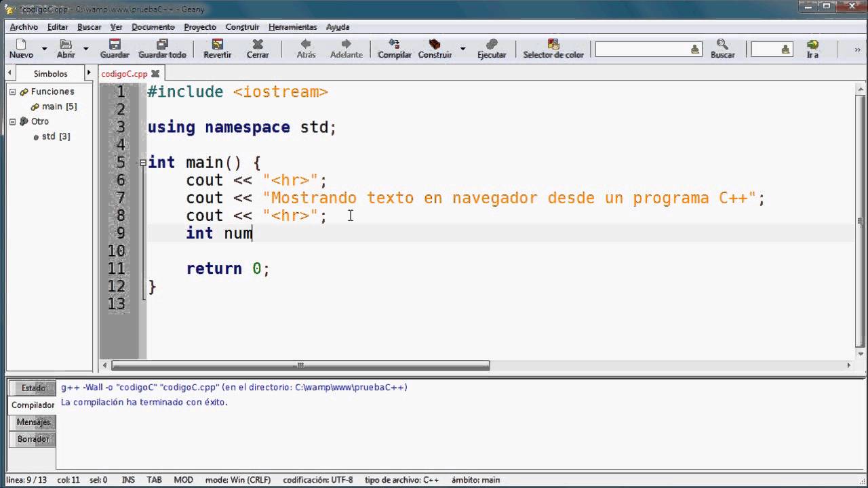The height and width of the screenshot is (488, 868).
Task: Navigate back with the Atrás icon
Action: pyautogui.click(x=305, y=47)
